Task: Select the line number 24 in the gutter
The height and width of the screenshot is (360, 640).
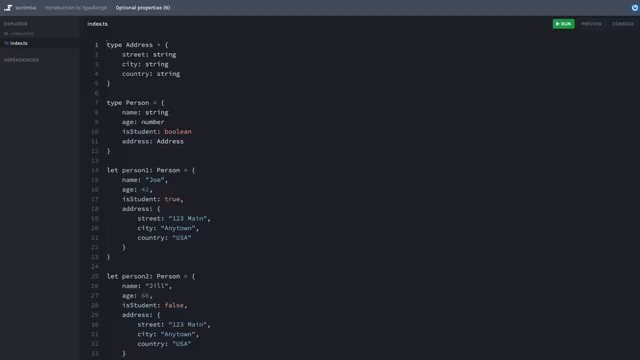Action: [95, 267]
